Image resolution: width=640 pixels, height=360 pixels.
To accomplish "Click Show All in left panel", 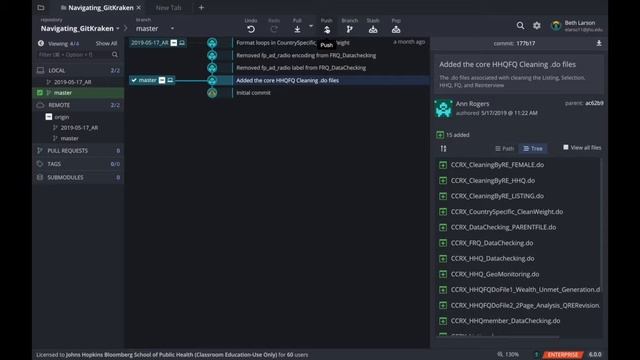I will click(x=106, y=43).
